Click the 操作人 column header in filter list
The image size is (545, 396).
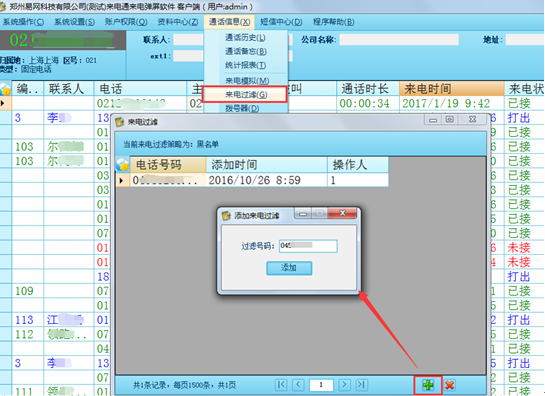(x=358, y=164)
